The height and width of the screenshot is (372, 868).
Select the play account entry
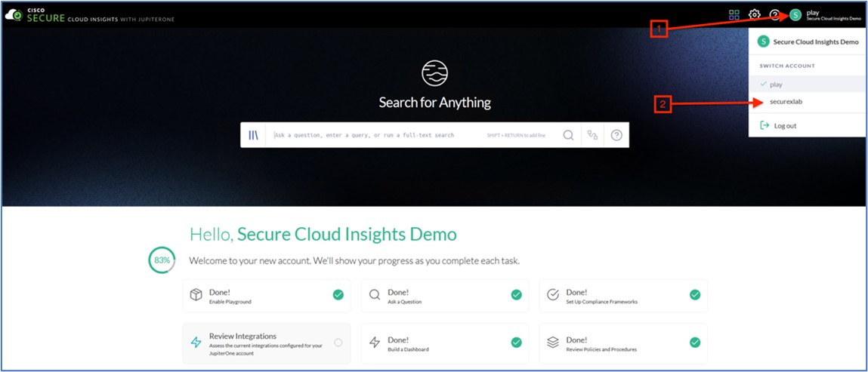point(807,85)
